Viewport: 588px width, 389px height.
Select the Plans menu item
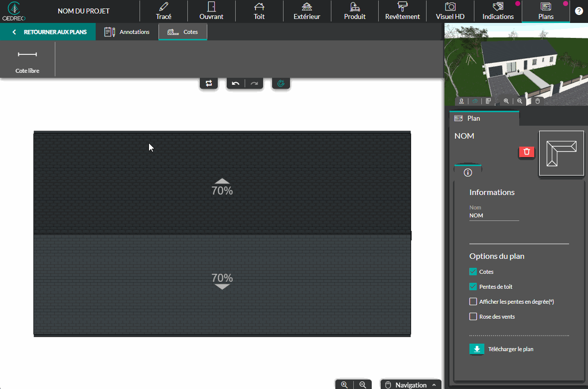point(546,11)
